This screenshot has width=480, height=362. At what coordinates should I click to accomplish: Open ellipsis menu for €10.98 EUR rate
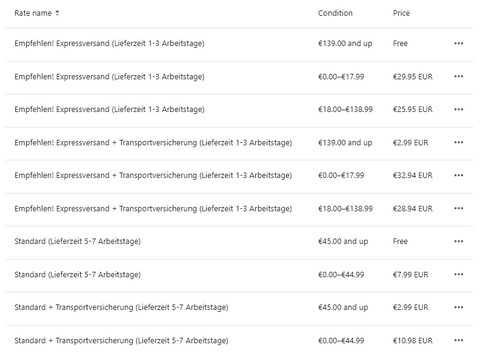458,340
